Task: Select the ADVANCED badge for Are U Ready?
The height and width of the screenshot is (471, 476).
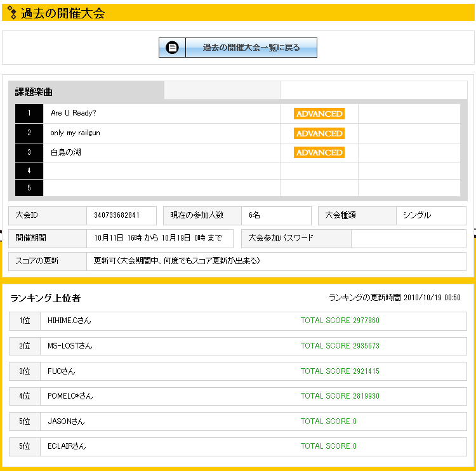Action: point(319,114)
